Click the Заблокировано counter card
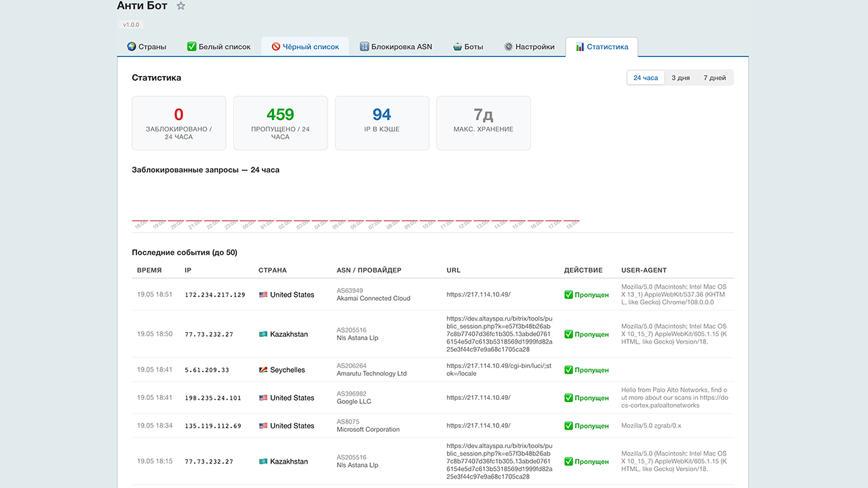Screen dimensions: 868x488 [179, 123]
